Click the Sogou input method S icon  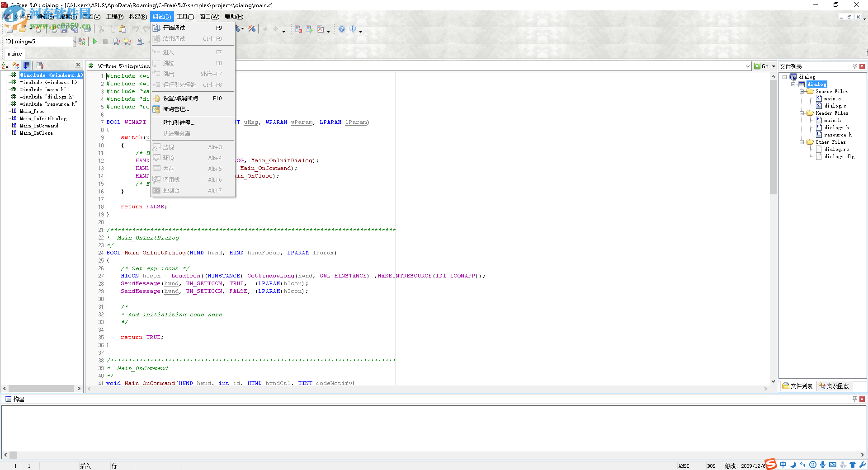click(x=771, y=464)
